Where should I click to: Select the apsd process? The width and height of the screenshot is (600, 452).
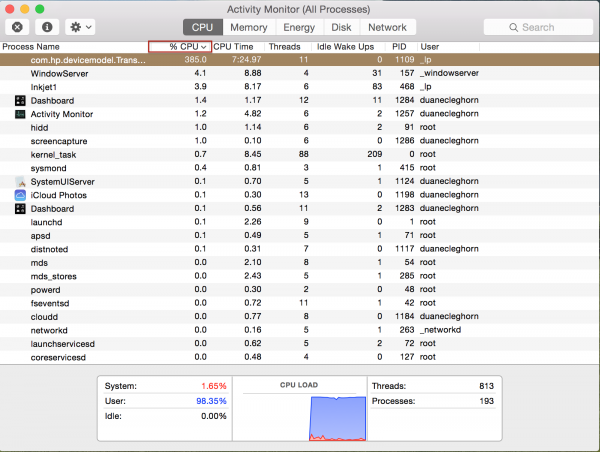[x=41, y=236]
